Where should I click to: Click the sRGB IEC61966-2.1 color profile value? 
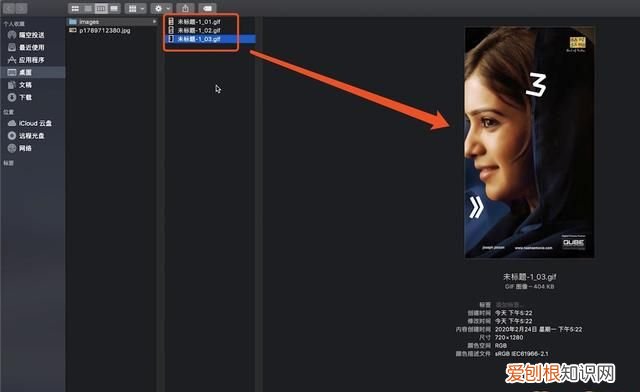(x=522, y=354)
